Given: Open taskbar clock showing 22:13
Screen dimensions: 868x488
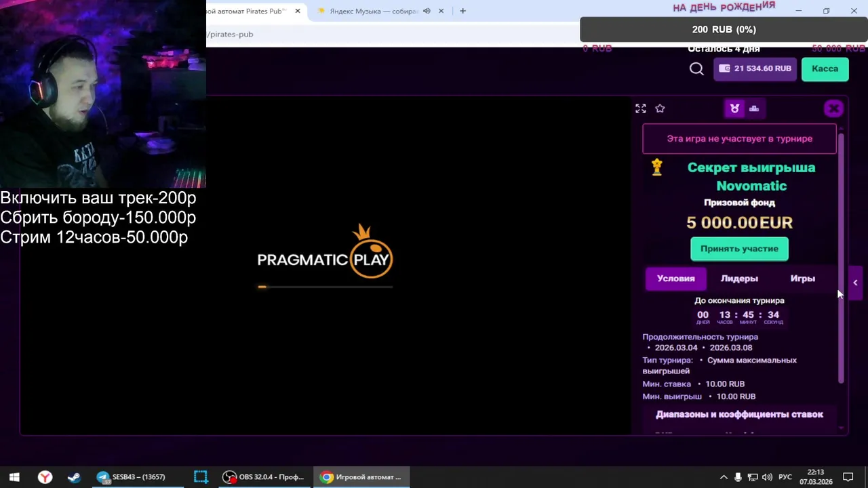Looking at the screenshot, I should click(x=816, y=477).
